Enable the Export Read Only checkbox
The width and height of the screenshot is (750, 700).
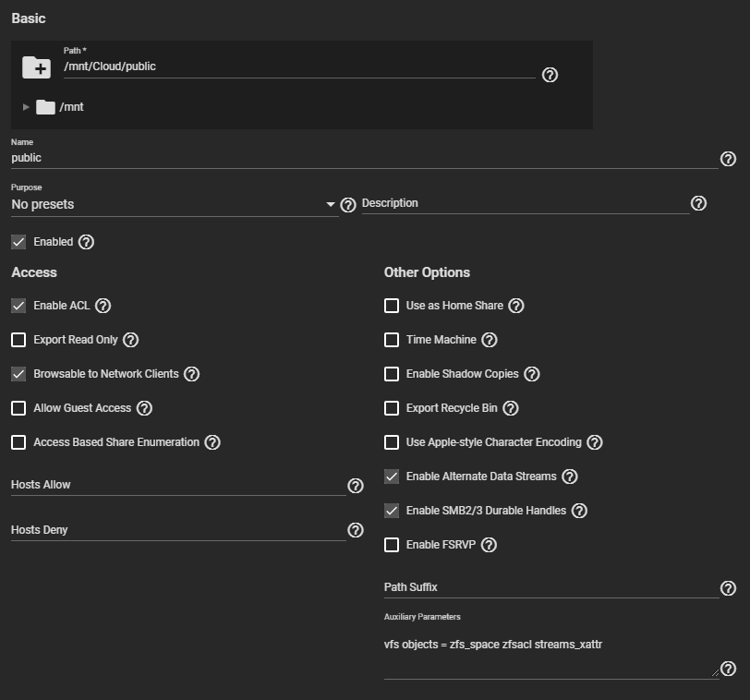[18, 340]
